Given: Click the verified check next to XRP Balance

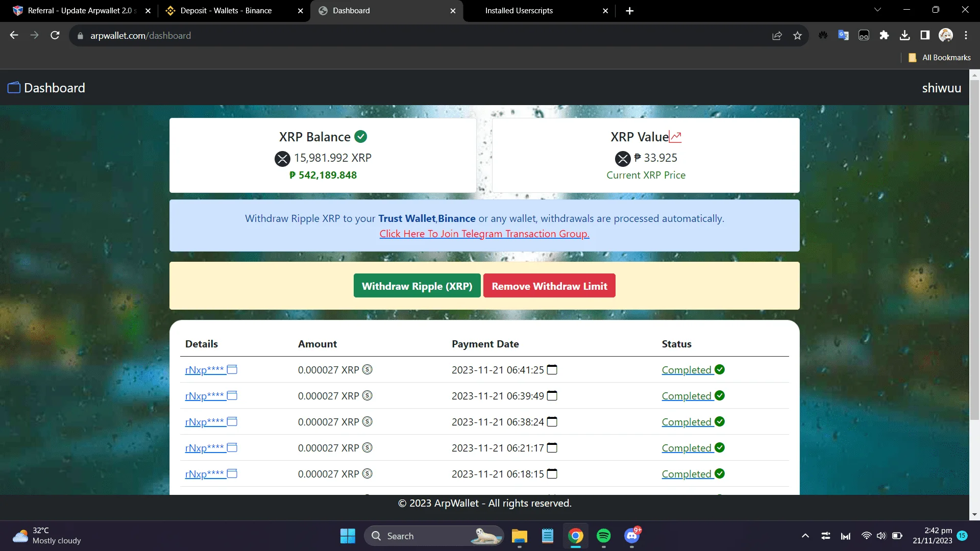Looking at the screenshot, I should tap(361, 137).
